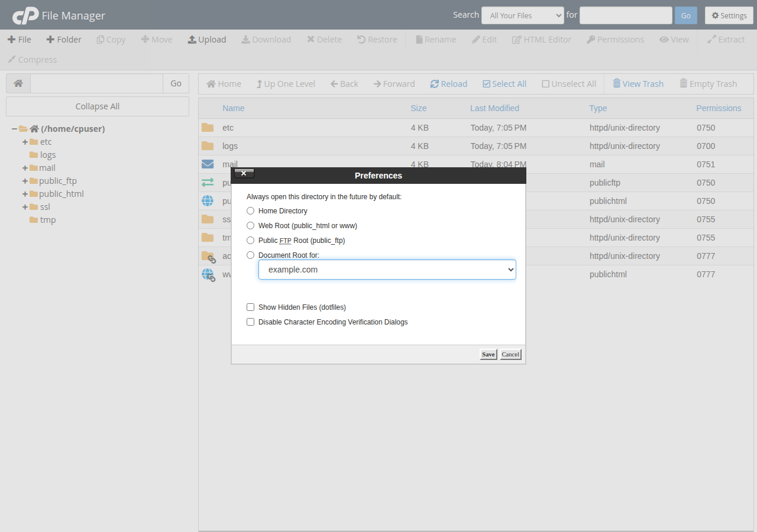Create a new File from toolbar
757x532 pixels.
[x=20, y=40]
